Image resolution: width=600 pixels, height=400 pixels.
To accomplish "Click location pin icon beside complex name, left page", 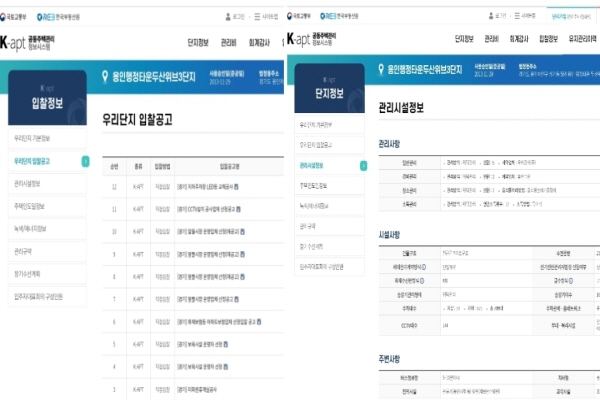I will click(x=105, y=77).
